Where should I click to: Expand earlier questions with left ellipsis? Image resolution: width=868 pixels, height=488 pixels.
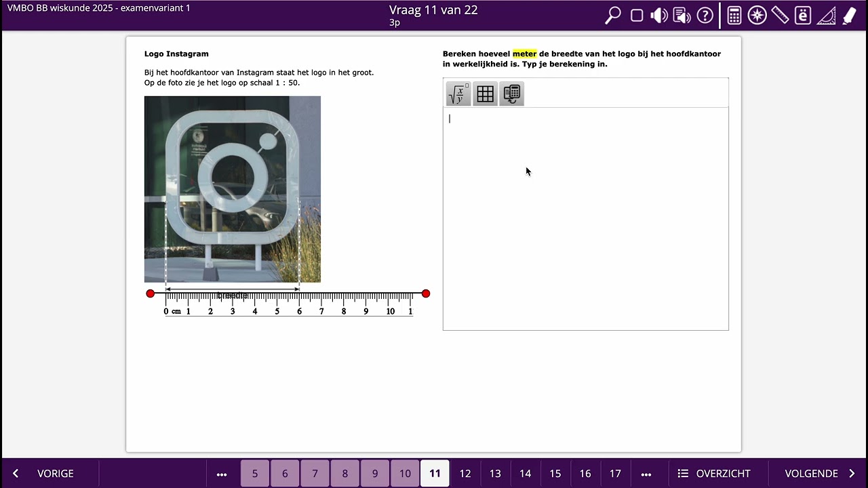[x=222, y=474]
